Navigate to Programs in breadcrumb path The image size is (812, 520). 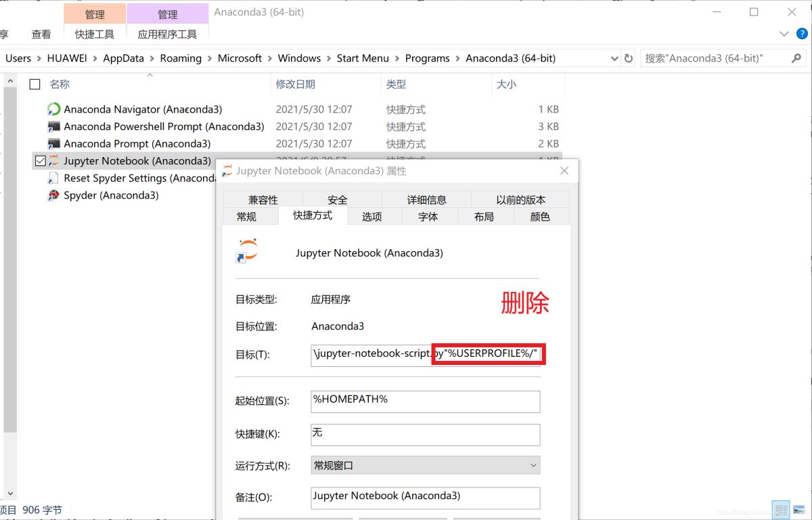coord(427,58)
